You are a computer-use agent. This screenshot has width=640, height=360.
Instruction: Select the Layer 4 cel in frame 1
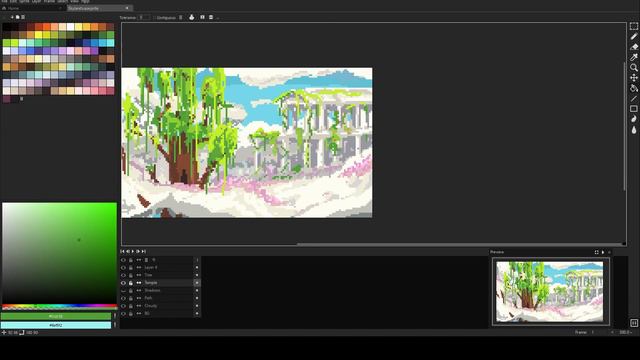(197, 267)
